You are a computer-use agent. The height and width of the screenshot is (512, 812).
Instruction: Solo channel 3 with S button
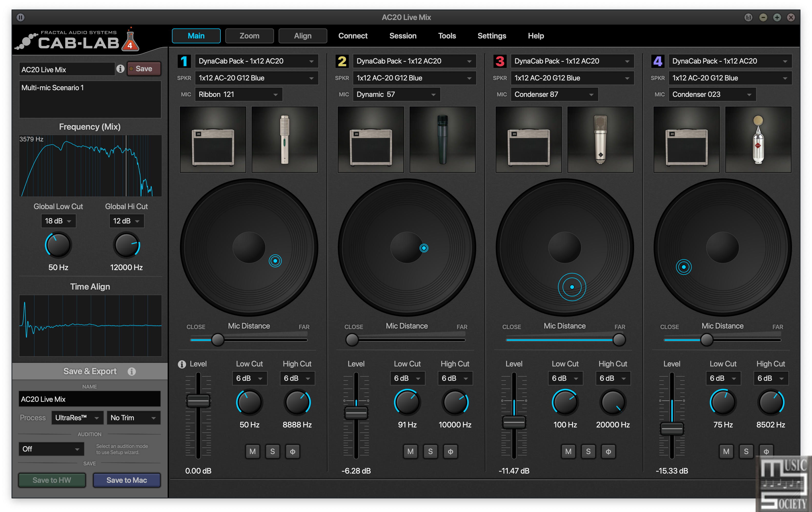coord(588,451)
